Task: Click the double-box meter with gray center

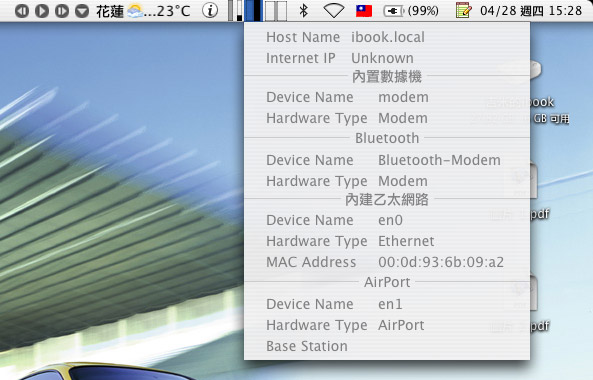Action: click(x=276, y=11)
